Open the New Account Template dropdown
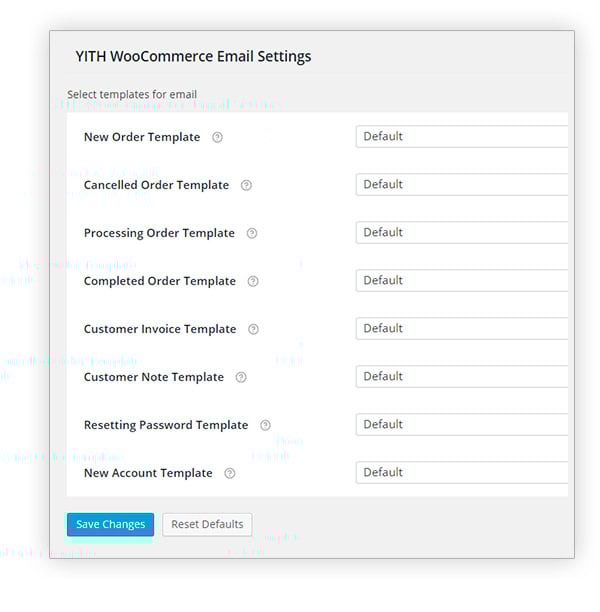 [461, 473]
